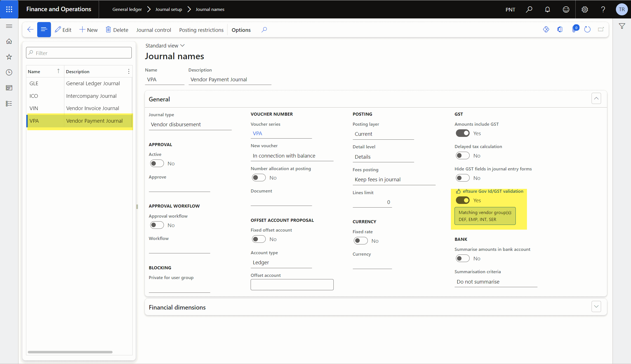
Task: Open the app launcher waffle menu
Action: coord(9,9)
